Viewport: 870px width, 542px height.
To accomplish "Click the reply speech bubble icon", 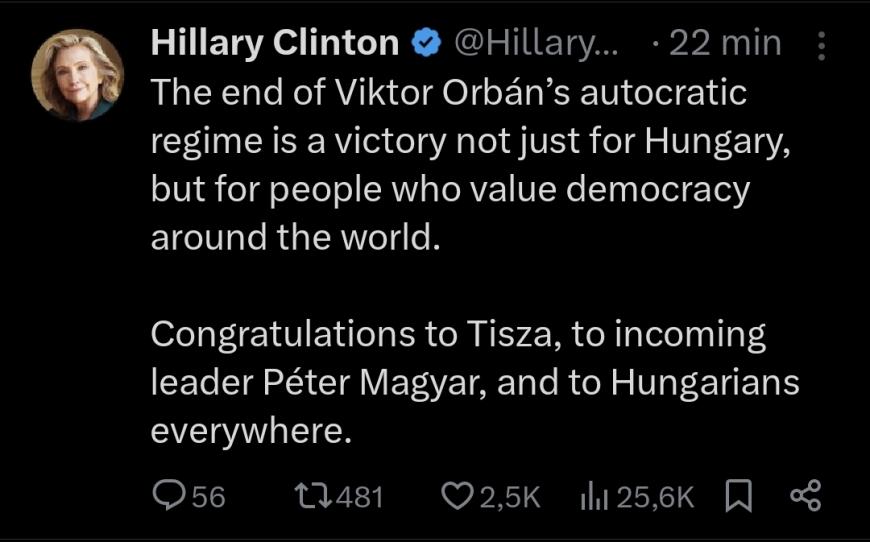I will click(x=168, y=496).
